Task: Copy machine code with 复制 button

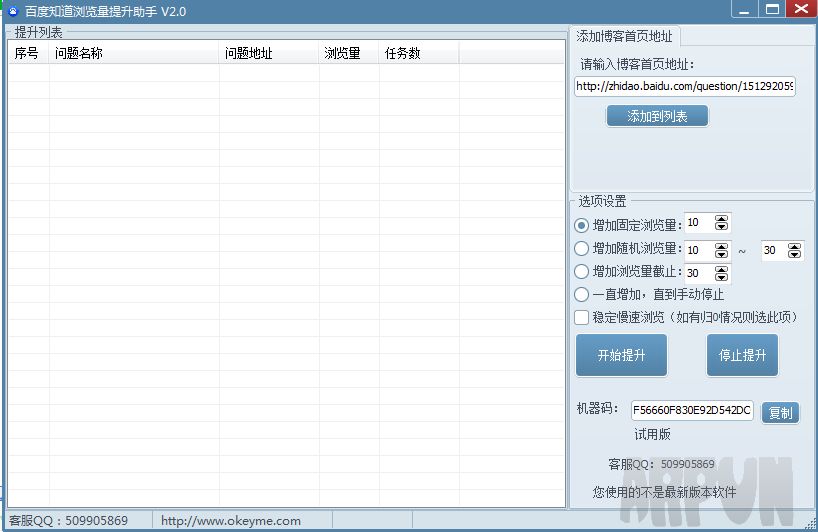Action: click(x=780, y=412)
